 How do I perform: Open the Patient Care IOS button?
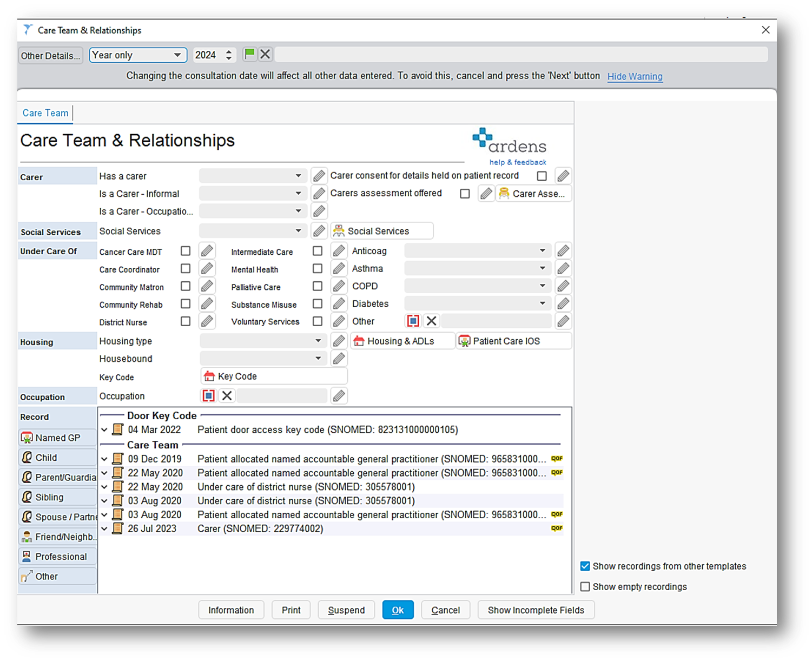click(x=514, y=341)
